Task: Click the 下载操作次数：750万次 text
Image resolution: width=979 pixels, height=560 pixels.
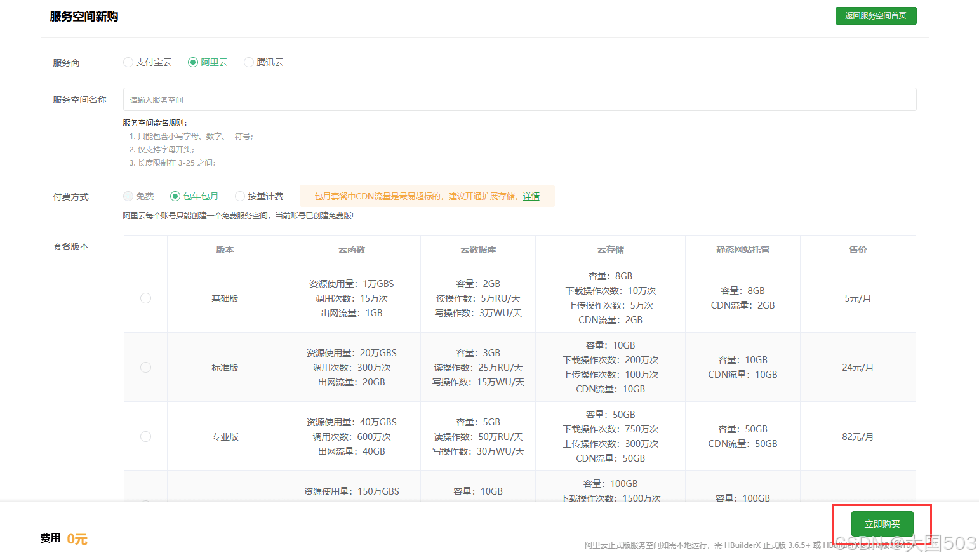Action: 611,429
